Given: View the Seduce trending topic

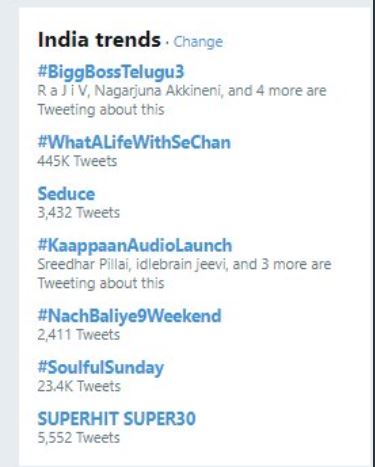Looking at the screenshot, I should pos(66,194).
